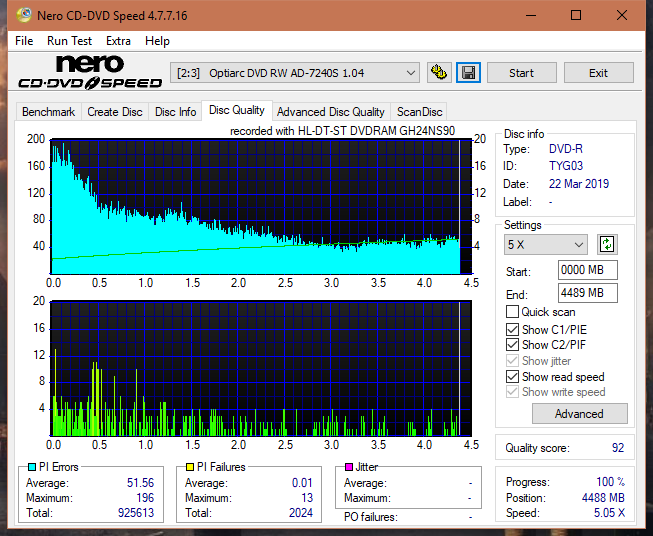
Task: Toggle Show jitter checkbox
Action: (x=512, y=361)
